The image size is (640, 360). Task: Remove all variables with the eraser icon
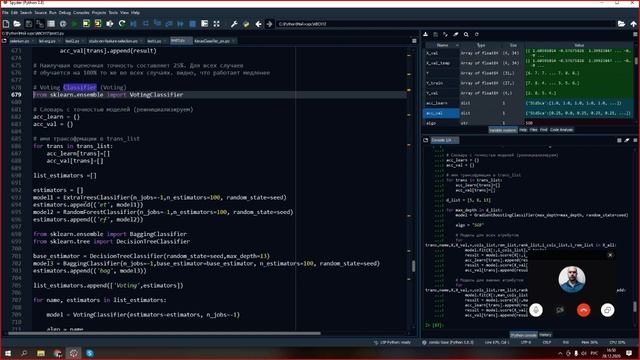point(456,35)
